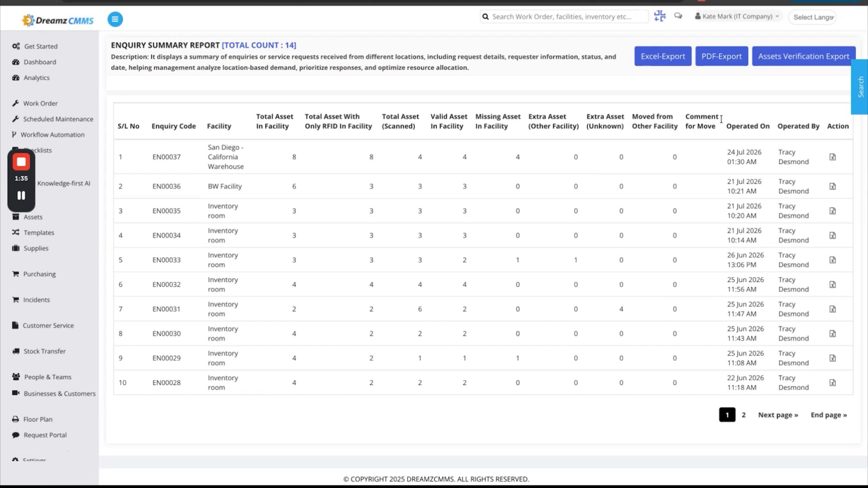
Task: Click the Purchasing cart icon
Action: coord(16,274)
